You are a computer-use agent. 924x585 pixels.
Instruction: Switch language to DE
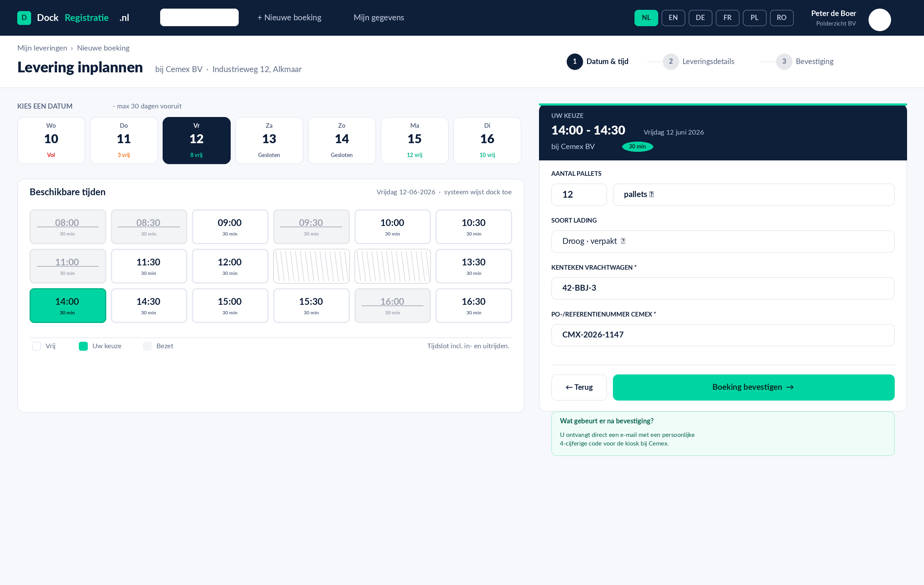[700, 18]
